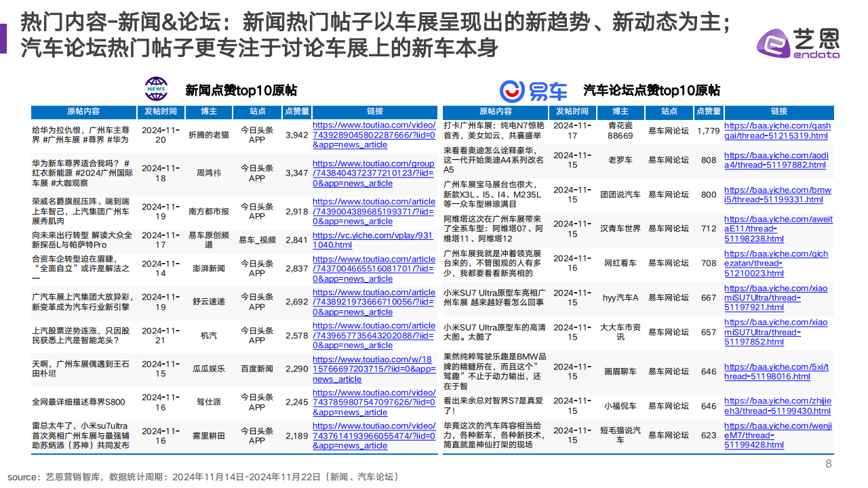Open toutiao link for 瓜瓜娱乐 post

click(x=374, y=369)
